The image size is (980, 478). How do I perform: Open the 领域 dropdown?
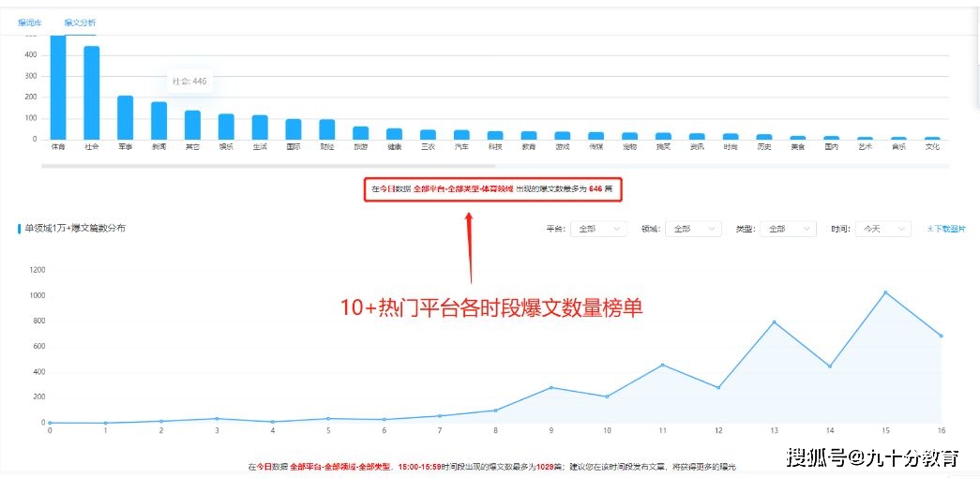(693, 230)
